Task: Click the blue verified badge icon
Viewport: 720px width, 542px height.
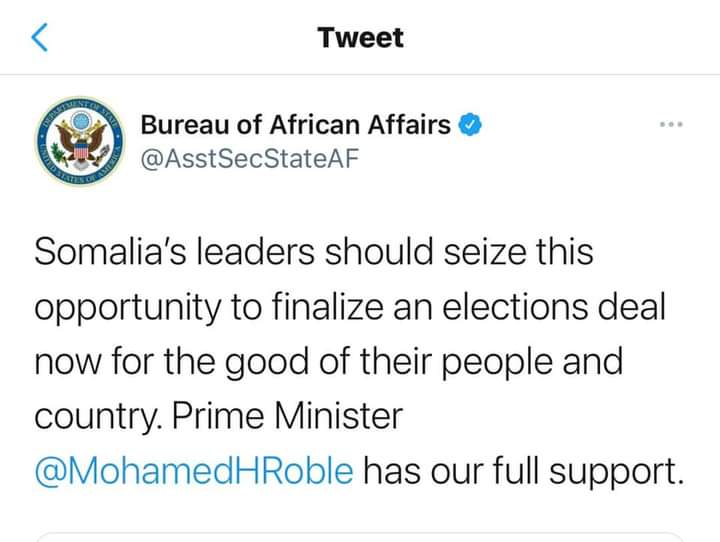Action: (470, 124)
